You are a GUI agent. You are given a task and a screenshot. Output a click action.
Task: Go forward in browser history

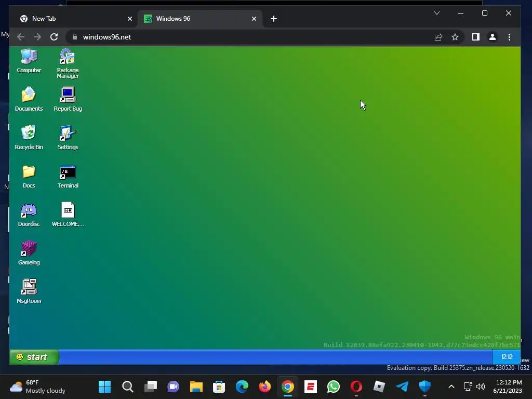click(x=37, y=37)
